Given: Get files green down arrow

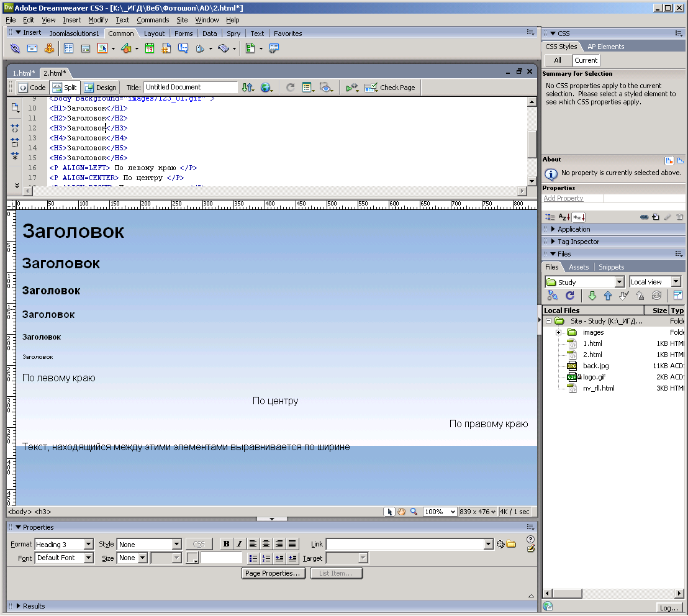Looking at the screenshot, I should [x=592, y=296].
